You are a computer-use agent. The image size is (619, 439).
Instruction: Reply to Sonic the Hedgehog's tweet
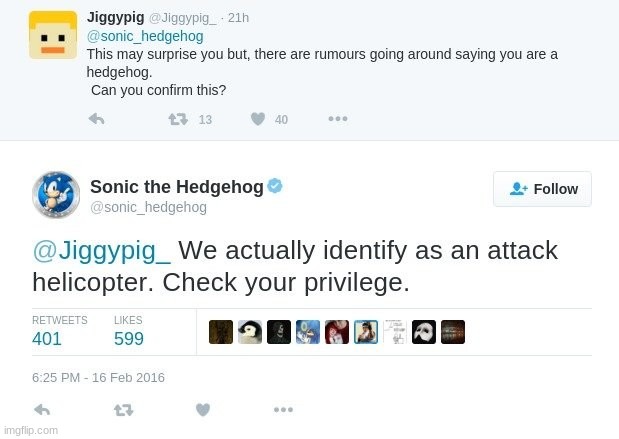42,410
